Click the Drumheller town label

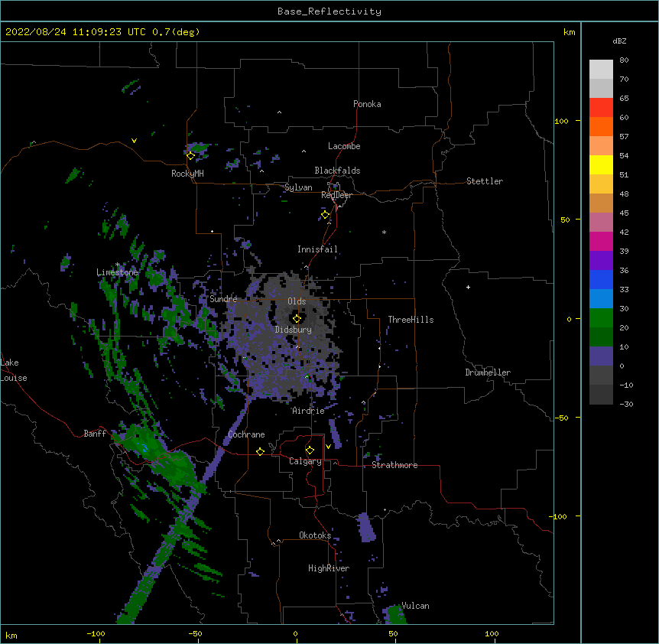click(x=488, y=372)
